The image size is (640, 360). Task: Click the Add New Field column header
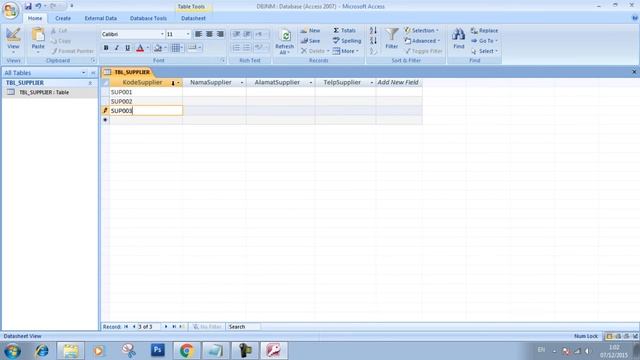click(399, 82)
